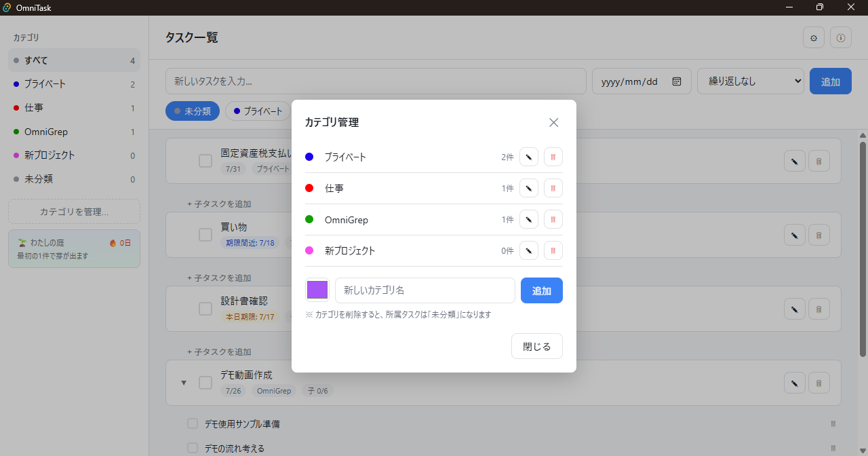Select 仕事 in the category sidebar
This screenshot has width=868, height=456.
(74, 108)
